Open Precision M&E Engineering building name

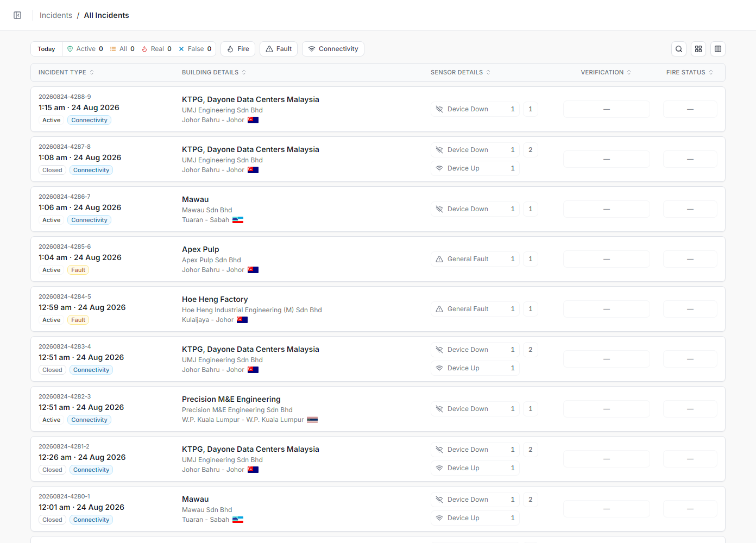[231, 399]
